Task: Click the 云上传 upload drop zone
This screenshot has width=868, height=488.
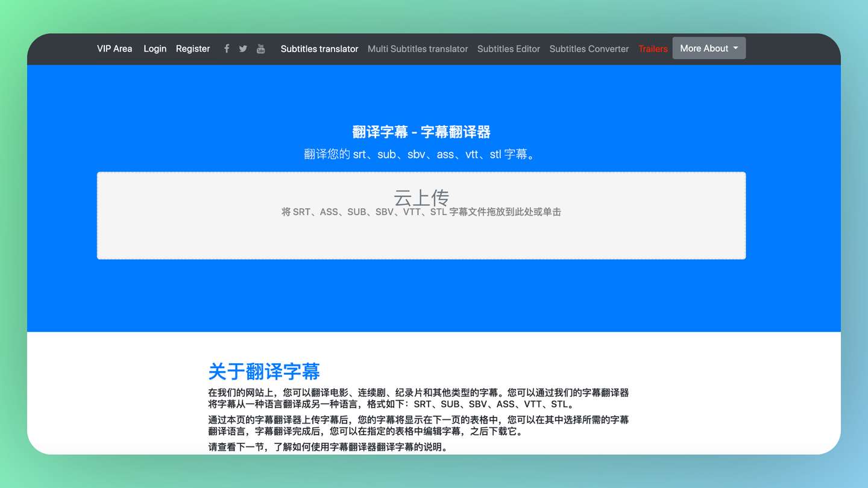Action: tap(421, 216)
